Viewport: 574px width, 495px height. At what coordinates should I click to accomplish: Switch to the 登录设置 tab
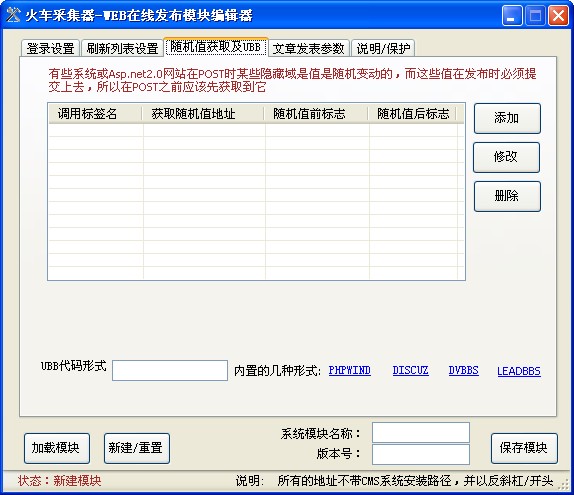pos(50,48)
